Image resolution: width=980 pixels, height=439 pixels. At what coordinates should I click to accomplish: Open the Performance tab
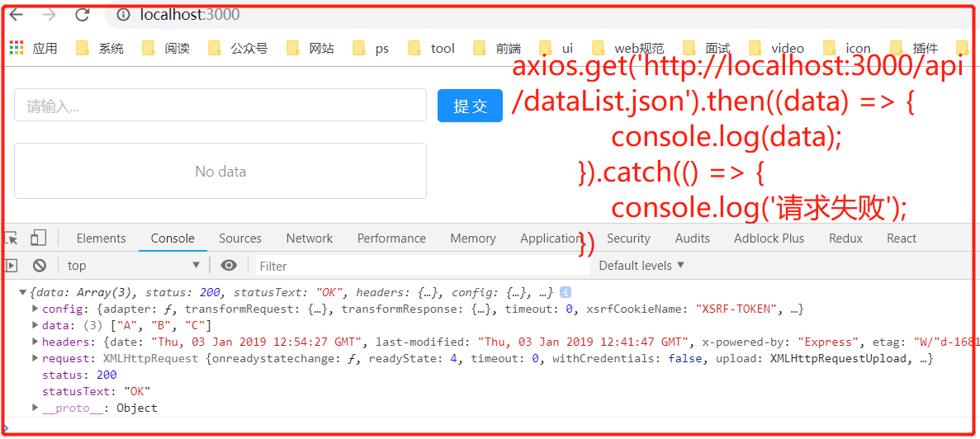click(x=391, y=238)
